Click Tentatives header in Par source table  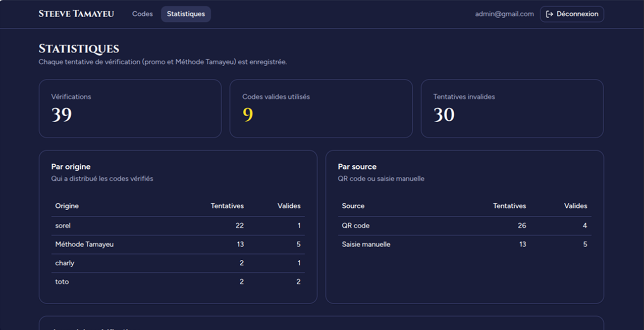[x=509, y=206]
